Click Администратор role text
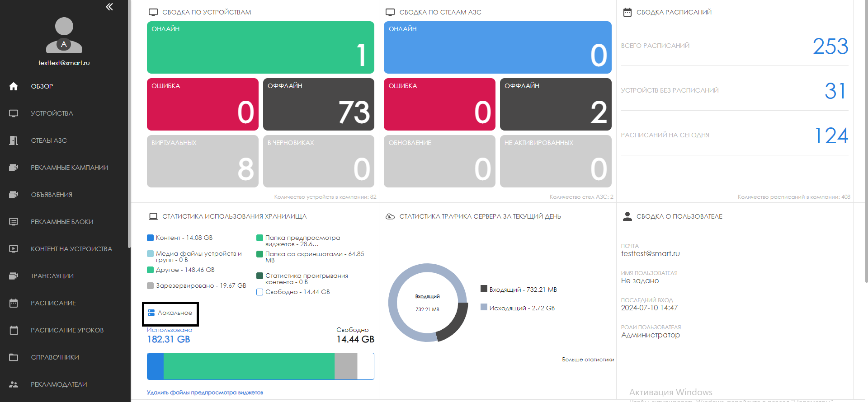Viewport: 868px width, 402px height. click(x=651, y=335)
